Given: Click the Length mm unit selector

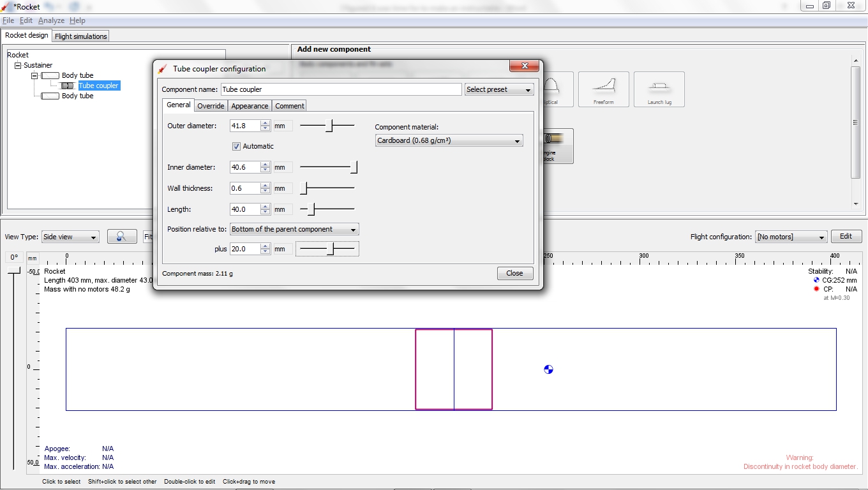Looking at the screenshot, I should click(x=283, y=209).
